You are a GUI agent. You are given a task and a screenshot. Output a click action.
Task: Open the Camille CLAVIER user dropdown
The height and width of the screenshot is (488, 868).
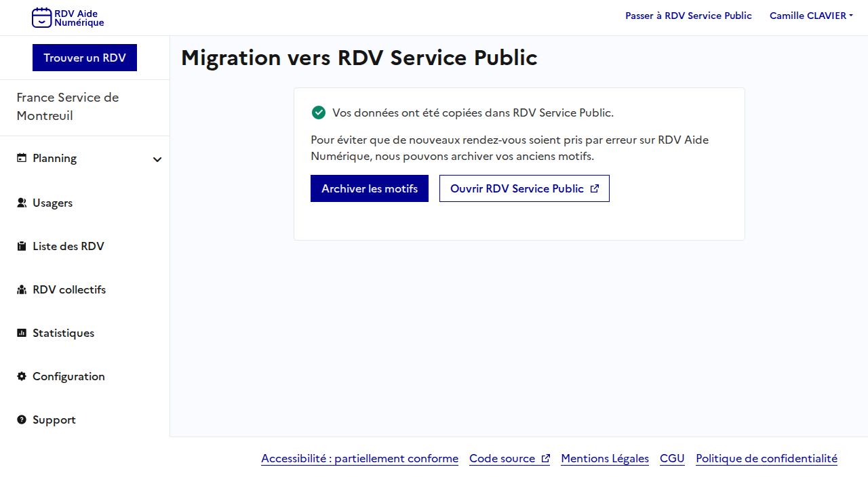811,16
